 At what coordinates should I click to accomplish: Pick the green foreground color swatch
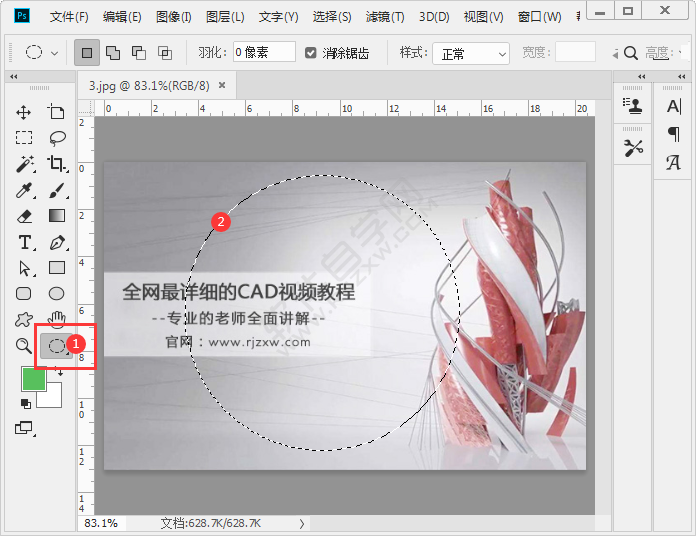[x=34, y=378]
